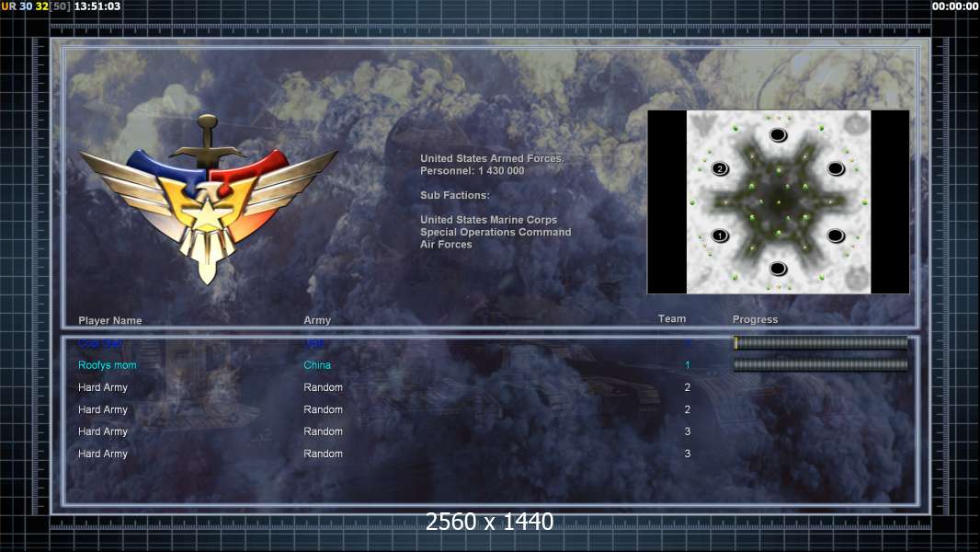Click Roofys mom's loading progress bar
The width and height of the screenshot is (980, 552).
click(x=821, y=365)
